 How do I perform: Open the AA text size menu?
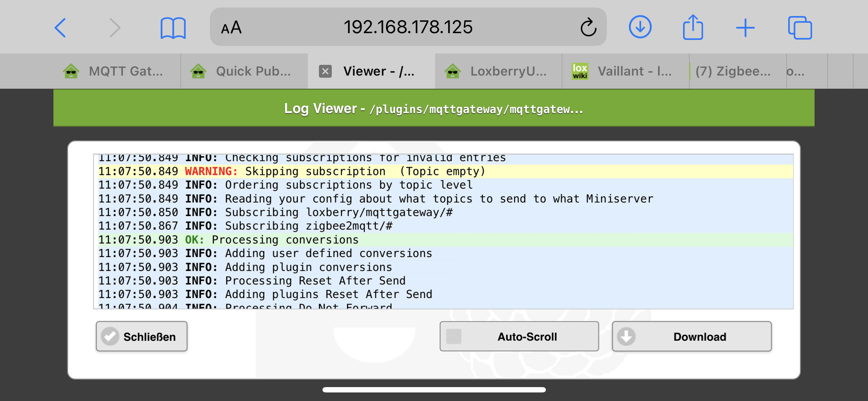point(231,28)
